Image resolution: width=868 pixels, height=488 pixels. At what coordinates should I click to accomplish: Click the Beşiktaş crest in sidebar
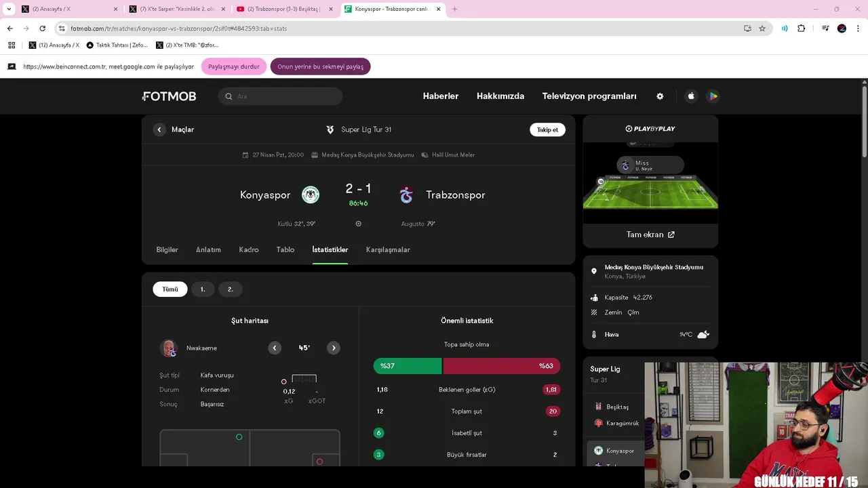click(x=598, y=407)
